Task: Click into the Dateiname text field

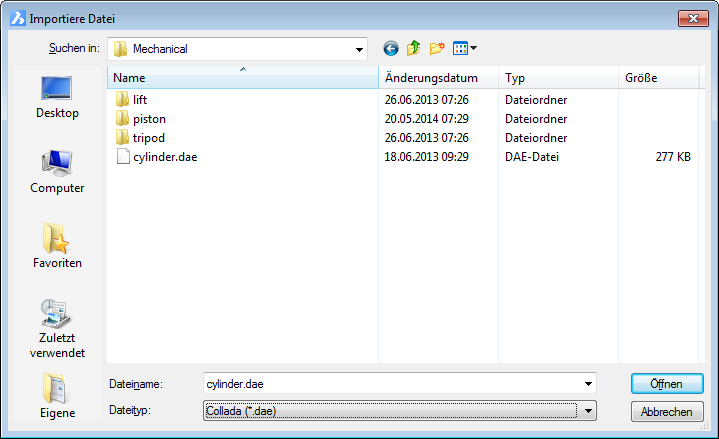Action: 390,383
